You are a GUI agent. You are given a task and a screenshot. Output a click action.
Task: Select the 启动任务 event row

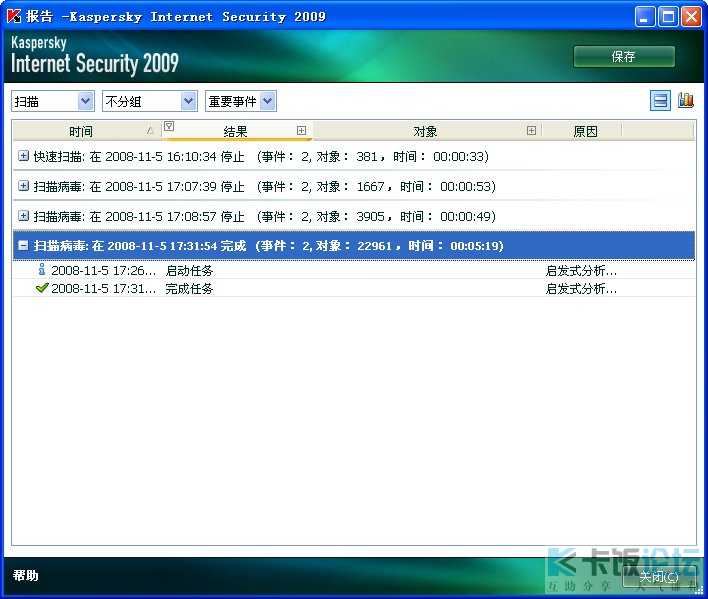coord(354,270)
